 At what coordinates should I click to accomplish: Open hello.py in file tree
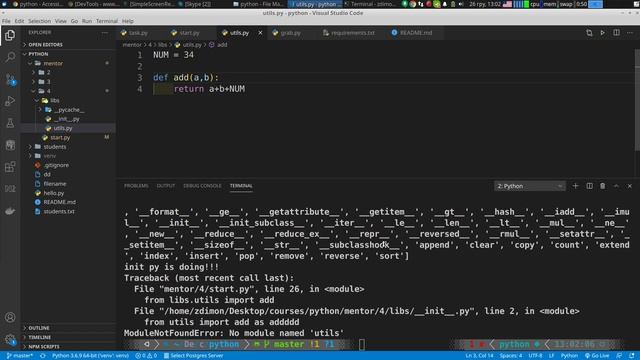coord(53,193)
